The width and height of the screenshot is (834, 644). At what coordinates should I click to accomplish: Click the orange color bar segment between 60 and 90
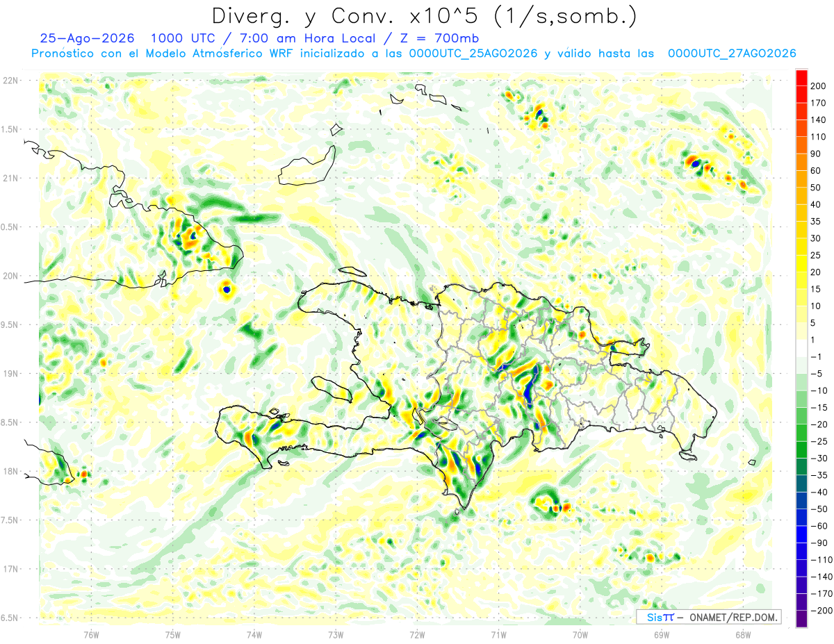coord(801,161)
